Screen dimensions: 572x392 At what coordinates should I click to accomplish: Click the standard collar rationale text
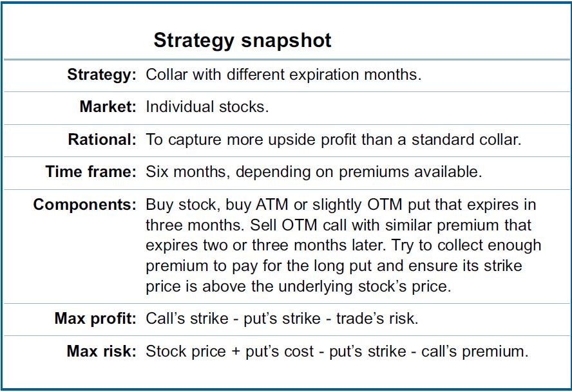(334, 140)
